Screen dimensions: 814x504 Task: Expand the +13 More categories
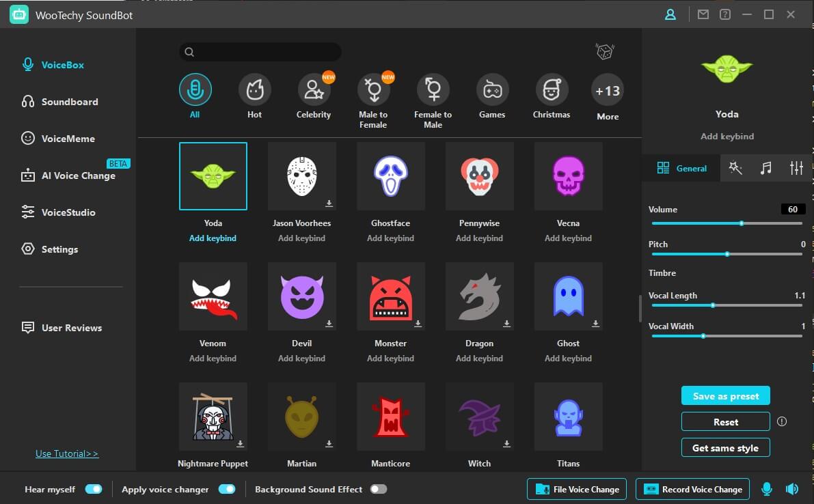pyautogui.click(x=607, y=91)
